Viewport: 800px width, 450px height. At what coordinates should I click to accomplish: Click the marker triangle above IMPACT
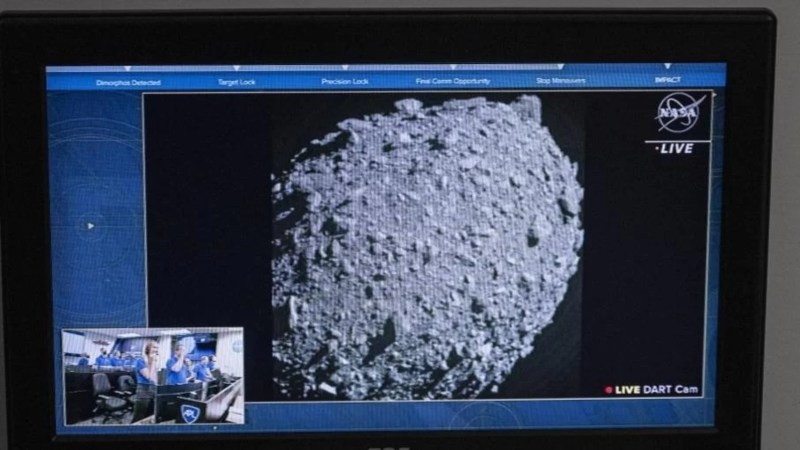(667, 66)
